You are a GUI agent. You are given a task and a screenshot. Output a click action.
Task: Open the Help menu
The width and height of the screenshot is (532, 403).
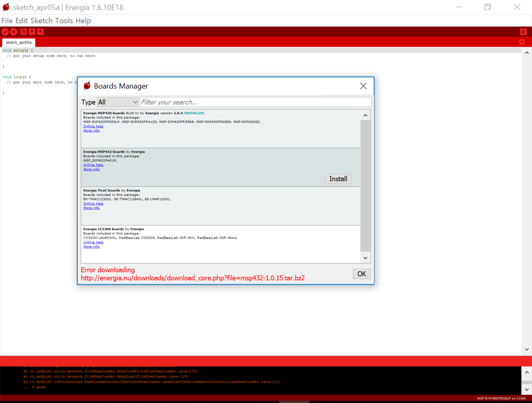click(83, 20)
